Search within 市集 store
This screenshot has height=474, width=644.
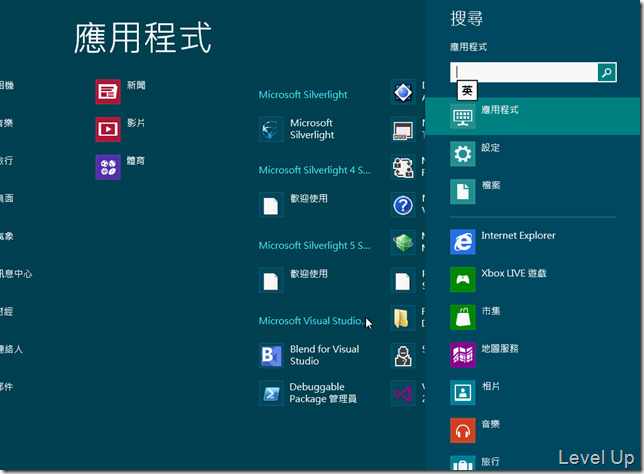tap(532, 318)
